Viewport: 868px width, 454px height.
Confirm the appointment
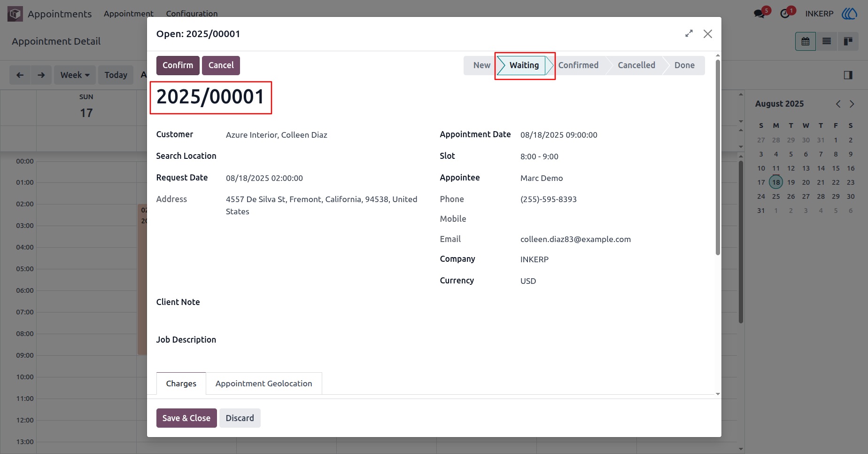pos(178,65)
